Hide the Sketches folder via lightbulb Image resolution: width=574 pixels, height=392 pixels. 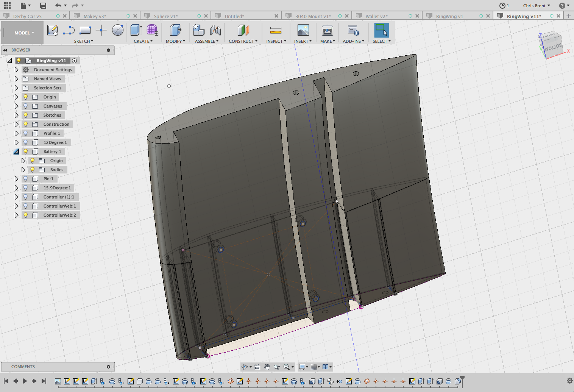click(25, 115)
